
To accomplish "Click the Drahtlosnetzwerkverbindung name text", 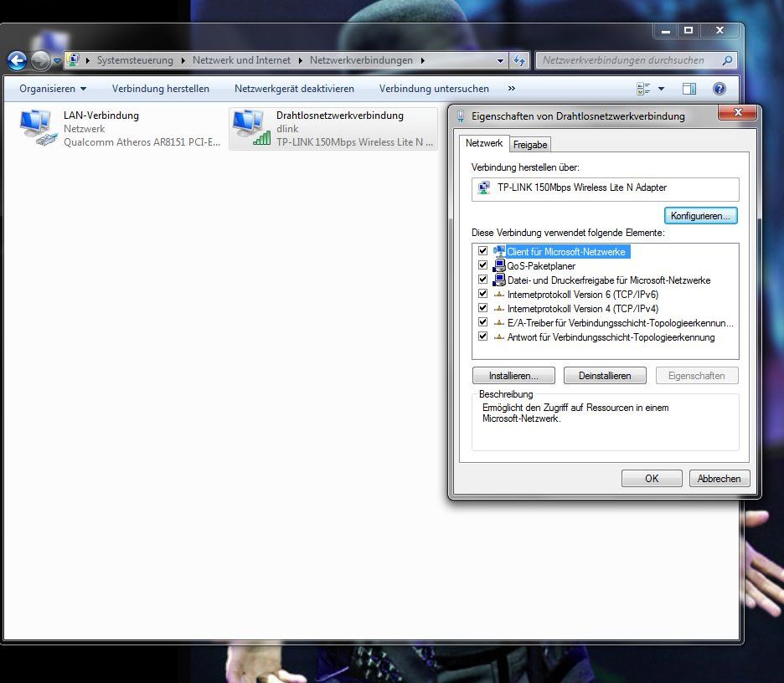I will coord(340,116).
